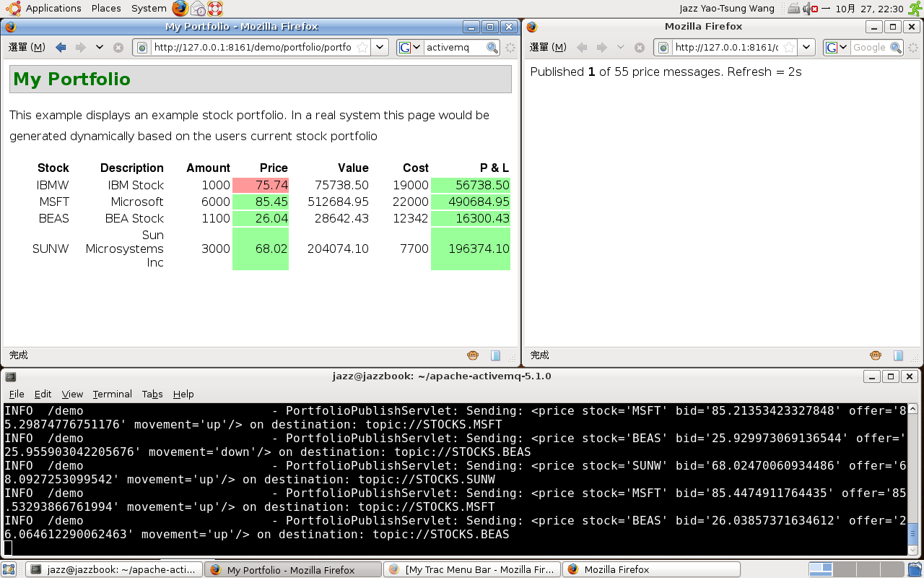Click the search magnifier in right Firefox window
Image resolution: width=924 pixels, height=578 pixels.
[x=896, y=48]
